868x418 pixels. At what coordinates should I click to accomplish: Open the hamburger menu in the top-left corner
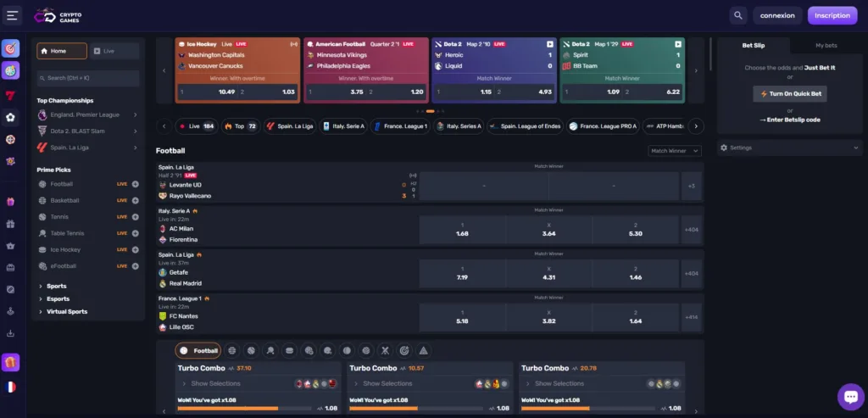pyautogui.click(x=12, y=15)
